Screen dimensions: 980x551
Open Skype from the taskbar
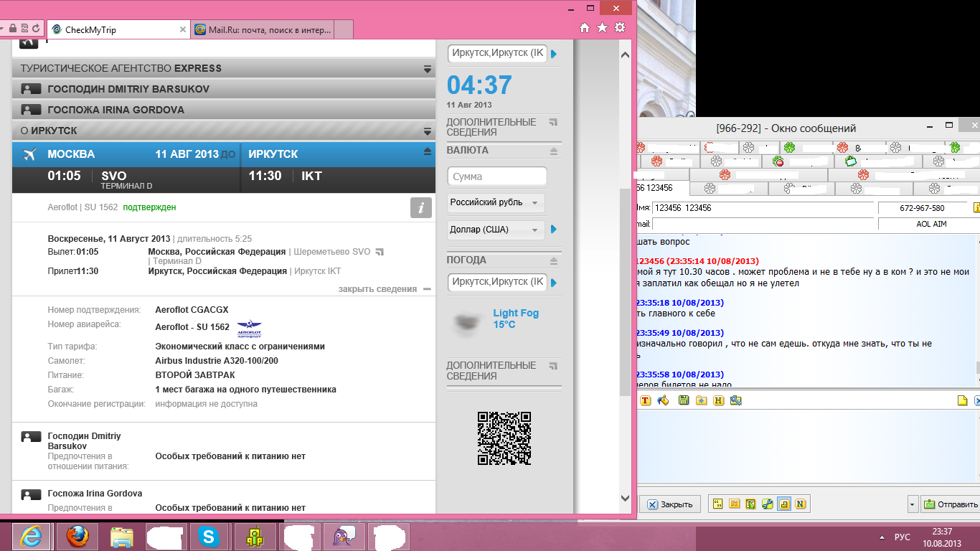pyautogui.click(x=209, y=537)
